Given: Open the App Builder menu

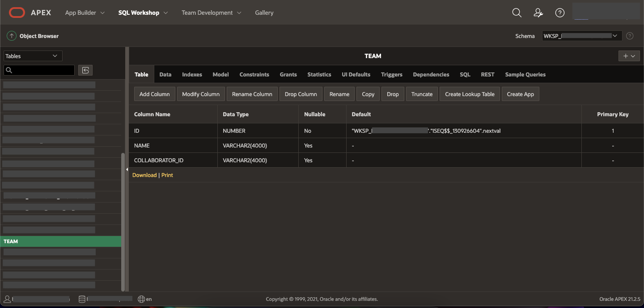Looking at the screenshot, I should click(85, 13).
